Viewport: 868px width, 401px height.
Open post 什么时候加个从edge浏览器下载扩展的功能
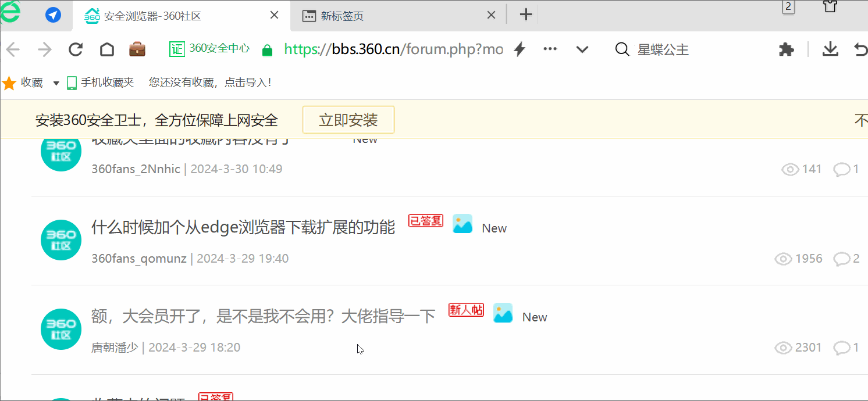(x=243, y=227)
